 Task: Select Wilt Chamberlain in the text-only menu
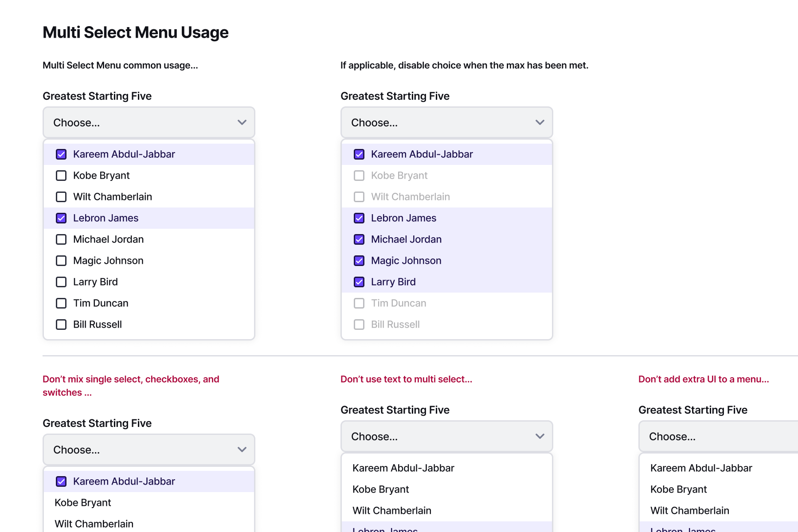(x=447, y=511)
